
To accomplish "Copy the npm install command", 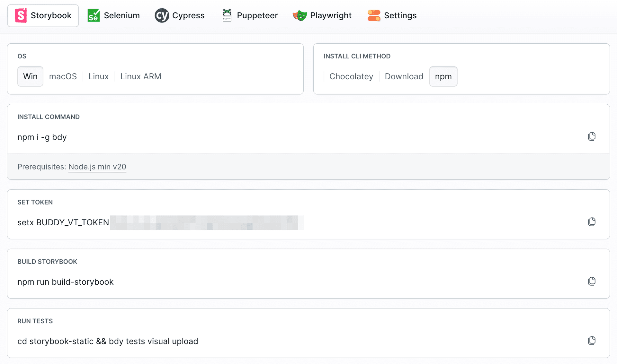I will coord(592,136).
